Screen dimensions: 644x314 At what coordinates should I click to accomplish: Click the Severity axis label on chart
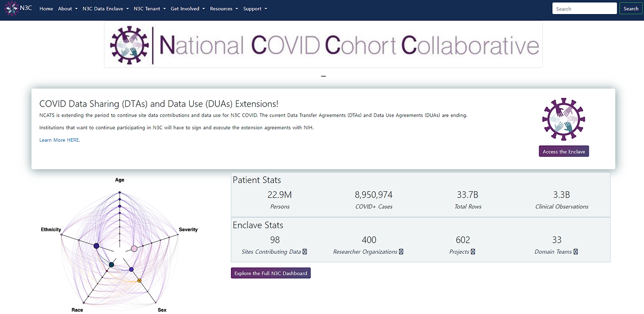[188, 230]
